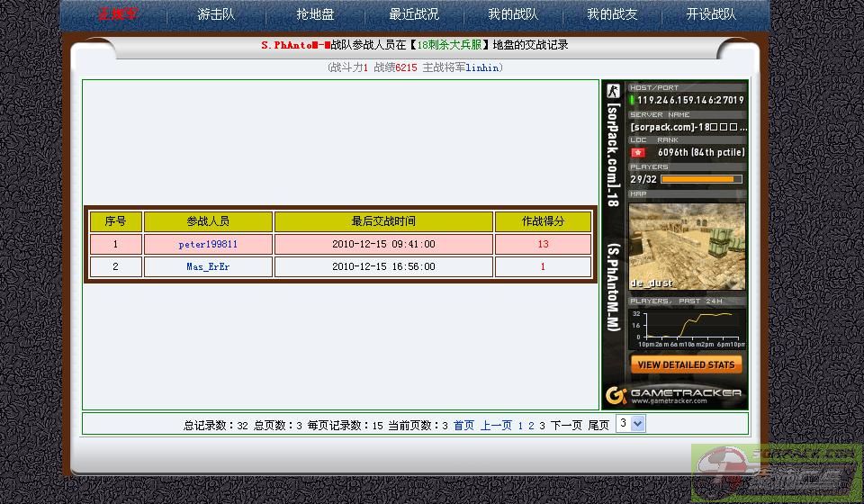Click the 开设战队 navigation item
864x504 pixels.
click(711, 14)
